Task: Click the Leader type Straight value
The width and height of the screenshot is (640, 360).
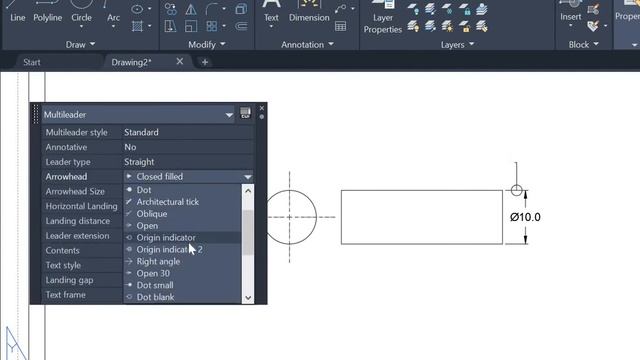Action: (188, 162)
